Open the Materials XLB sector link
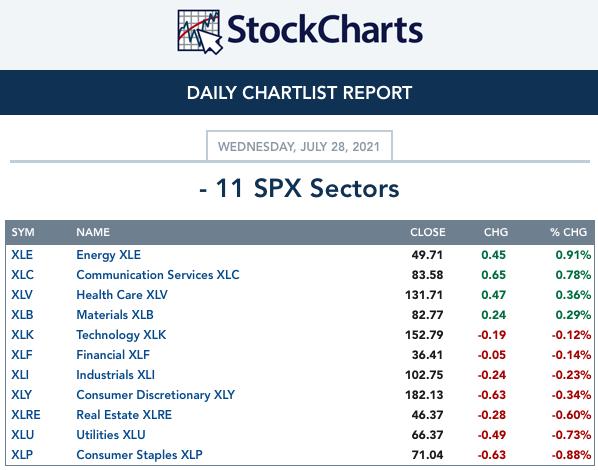This screenshot has width=598, height=470. click(x=115, y=315)
